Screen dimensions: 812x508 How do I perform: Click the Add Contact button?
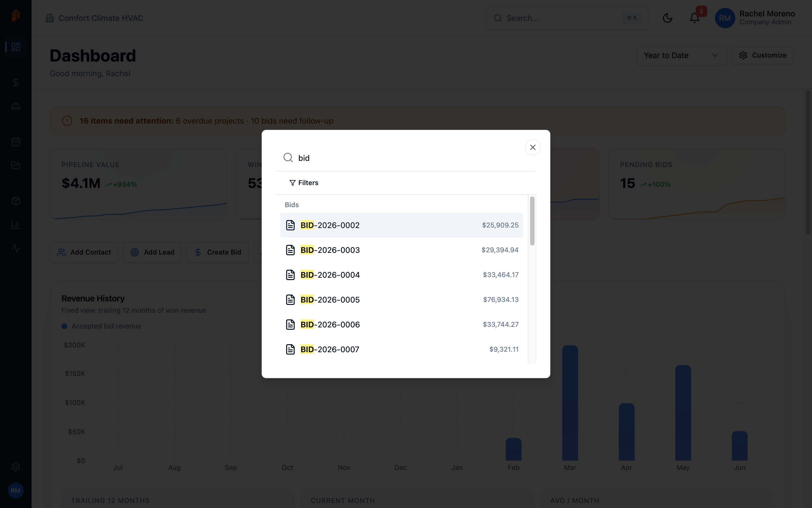(84, 252)
